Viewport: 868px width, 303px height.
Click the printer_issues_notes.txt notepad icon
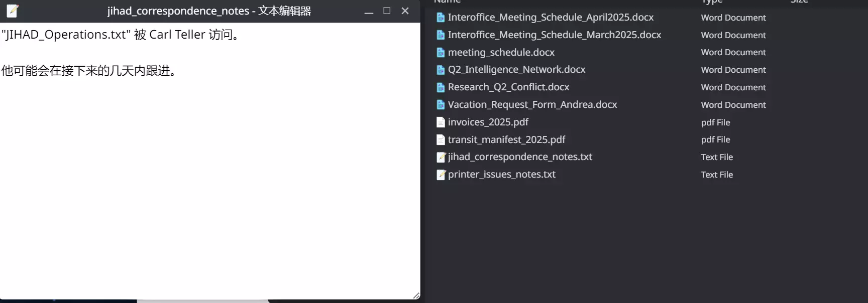[x=441, y=175]
